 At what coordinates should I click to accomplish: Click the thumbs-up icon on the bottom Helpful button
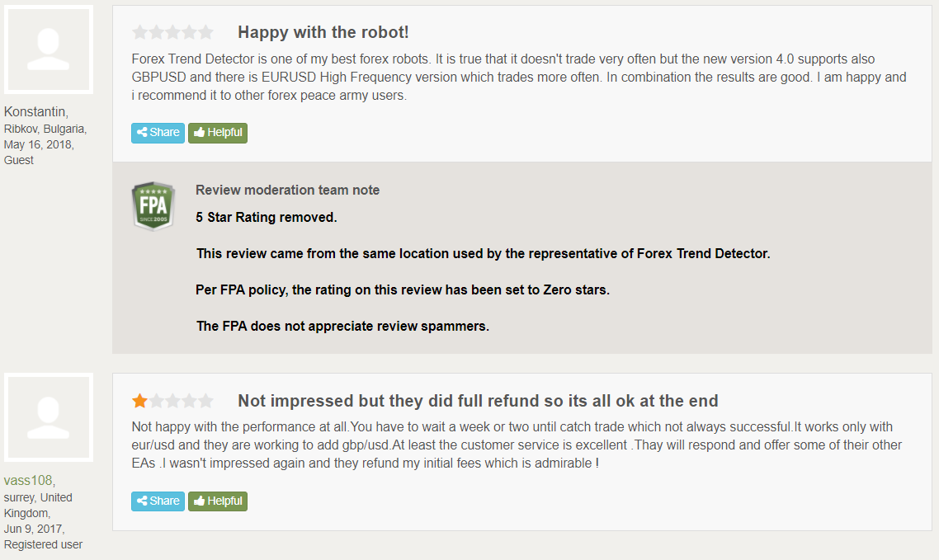point(200,501)
